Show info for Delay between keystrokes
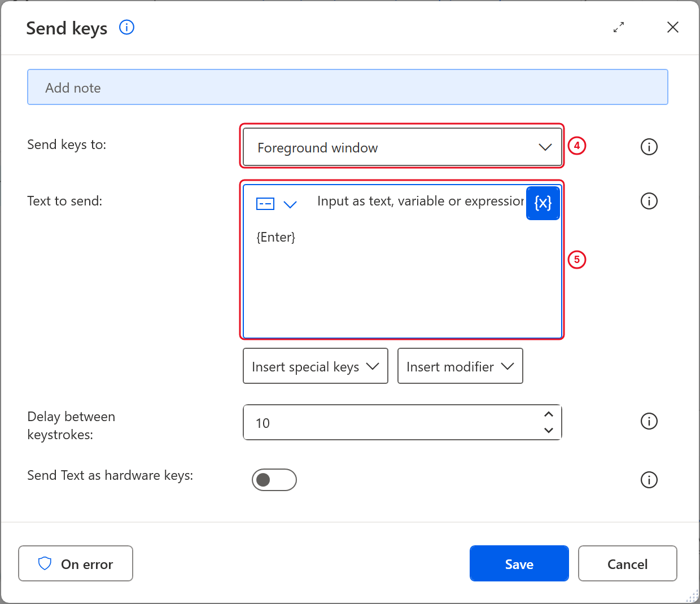 [649, 421]
